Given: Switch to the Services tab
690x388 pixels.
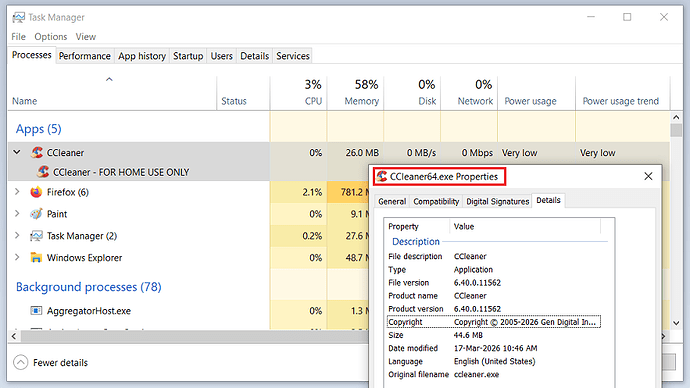Looking at the screenshot, I should pyautogui.click(x=293, y=56).
